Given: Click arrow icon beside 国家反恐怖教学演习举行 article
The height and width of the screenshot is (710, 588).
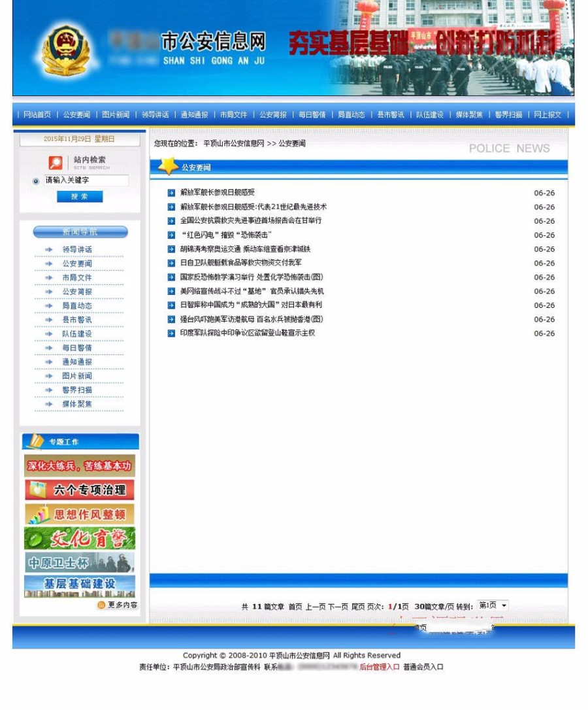Looking at the screenshot, I should click(x=171, y=277).
